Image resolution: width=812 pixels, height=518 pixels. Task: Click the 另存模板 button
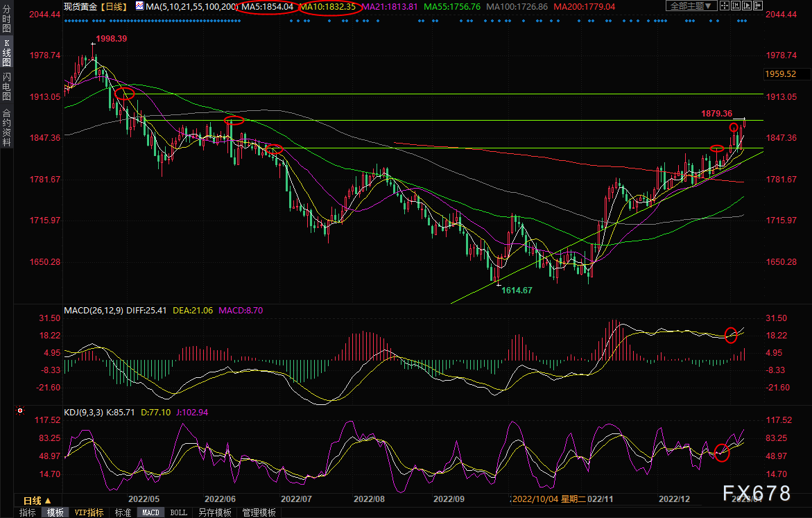pyautogui.click(x=214, y=512)
